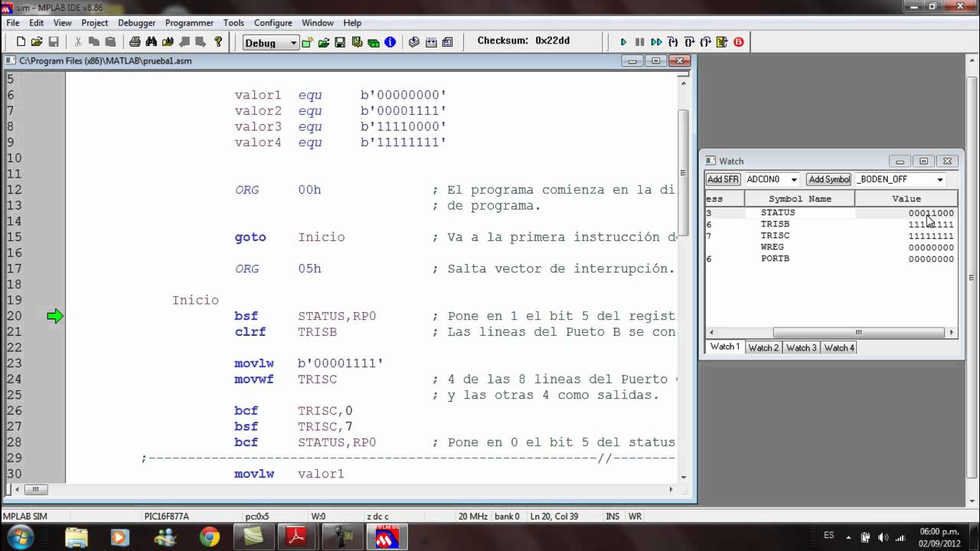
Task: Click the Step Out debug icon
Action: coord(705,42)
